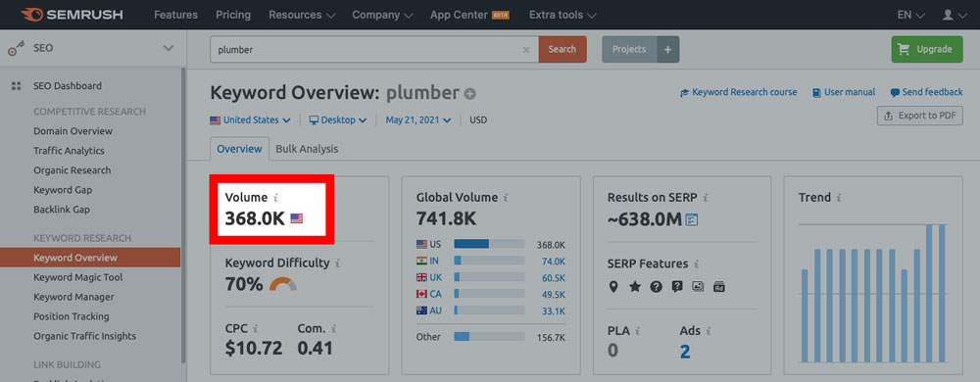Screen dimensions: 980x382
Task: Open Position Tracking in sidebar
Action: pos(72,316)
